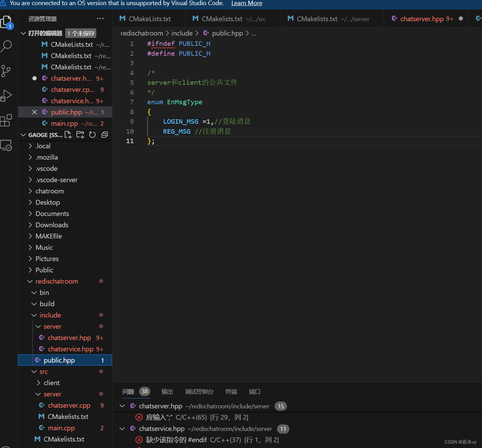Collapse chatserver.hpp problems group
The height and width of the screenshot is (448, 482).
click(x=122, y=406)
